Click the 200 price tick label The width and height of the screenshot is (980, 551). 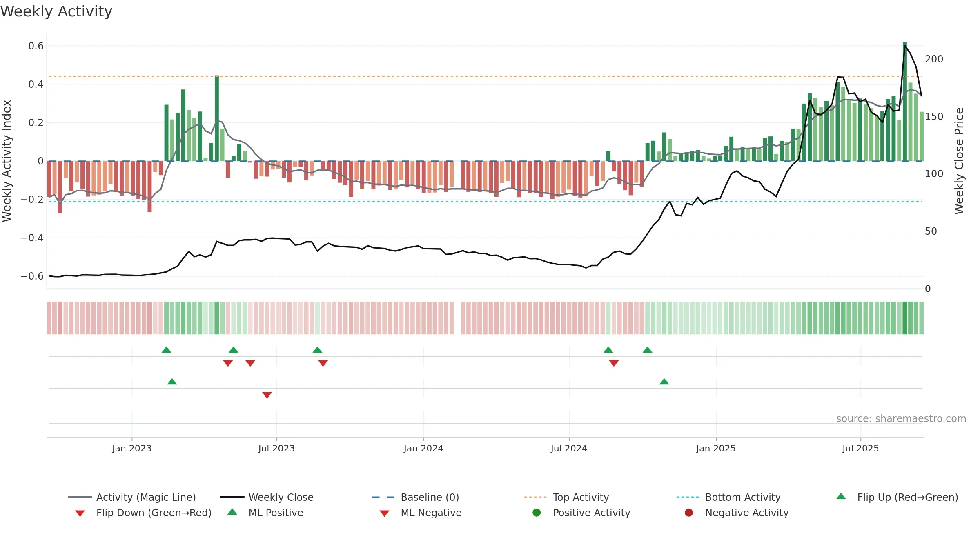pyautogui.click(x=934, y=59)
